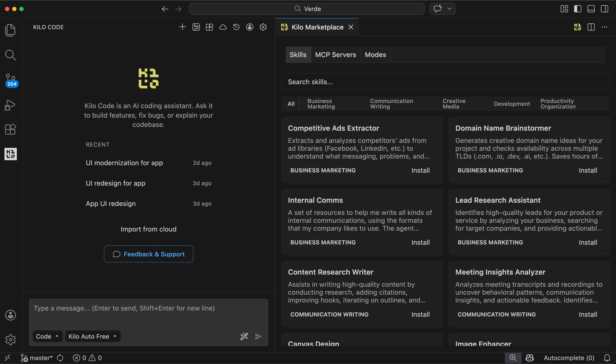This screenshot has width=616, height=364.
Task: Toggle the primary sidebar layout button
Action: click(x=578, y=9)
